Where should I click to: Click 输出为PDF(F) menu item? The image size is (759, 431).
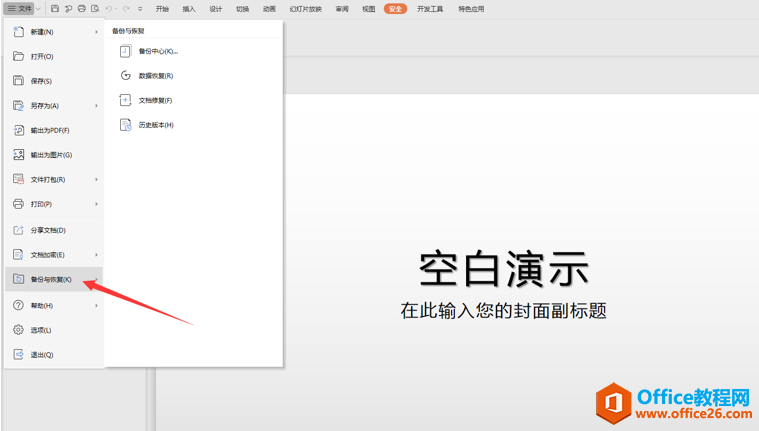(x=49, y=130)
